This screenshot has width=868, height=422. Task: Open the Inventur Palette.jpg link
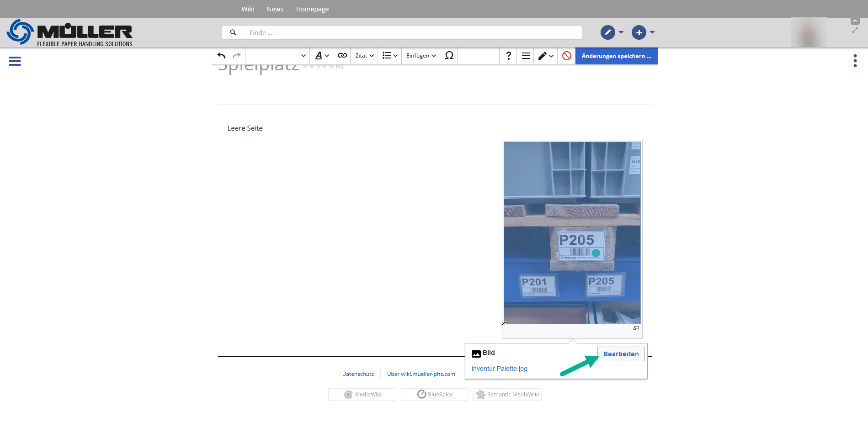[499, 369]
